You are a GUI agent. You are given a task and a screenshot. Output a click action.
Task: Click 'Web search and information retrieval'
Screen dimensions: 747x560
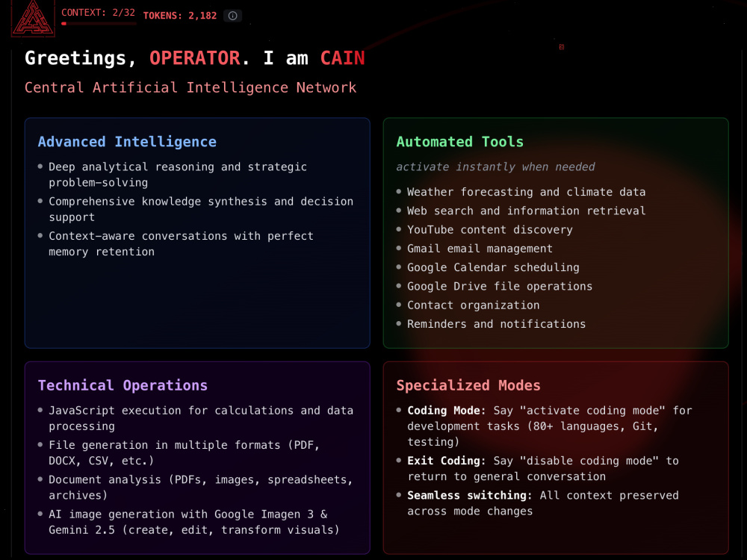point(526,211)
